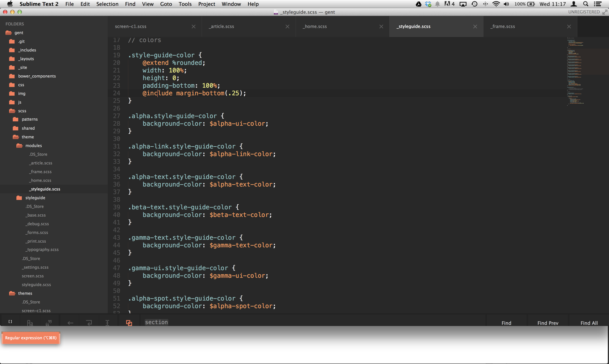609x364 pixels.
Task: Open Time Machine menu bar icon
Action: pos(474,4)
